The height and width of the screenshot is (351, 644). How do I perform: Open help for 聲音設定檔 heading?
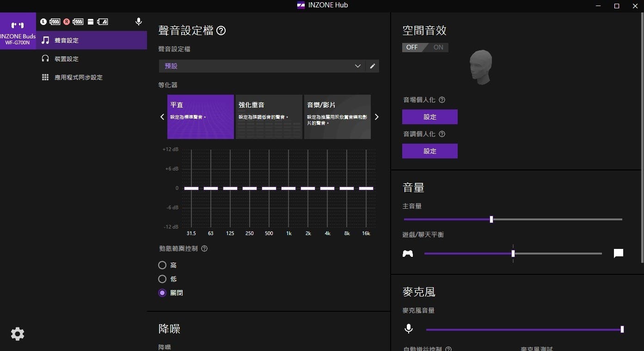tap(221, 31)
